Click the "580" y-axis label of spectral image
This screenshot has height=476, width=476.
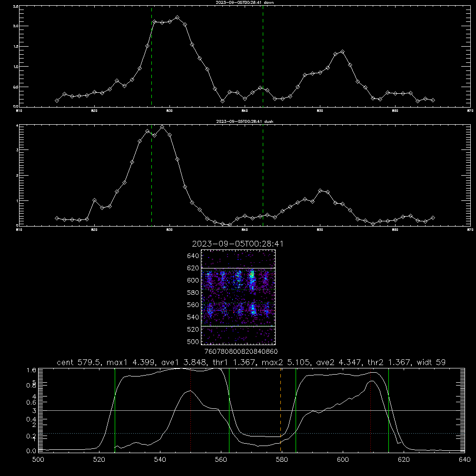tap(193, 293)
